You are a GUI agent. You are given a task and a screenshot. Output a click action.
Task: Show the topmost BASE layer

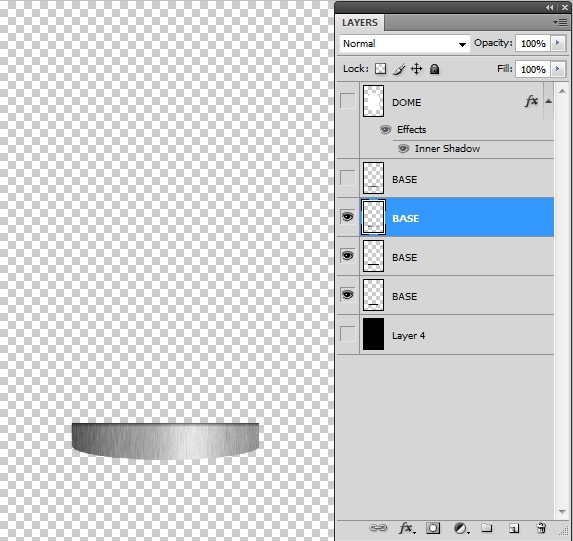pos(348,178)
